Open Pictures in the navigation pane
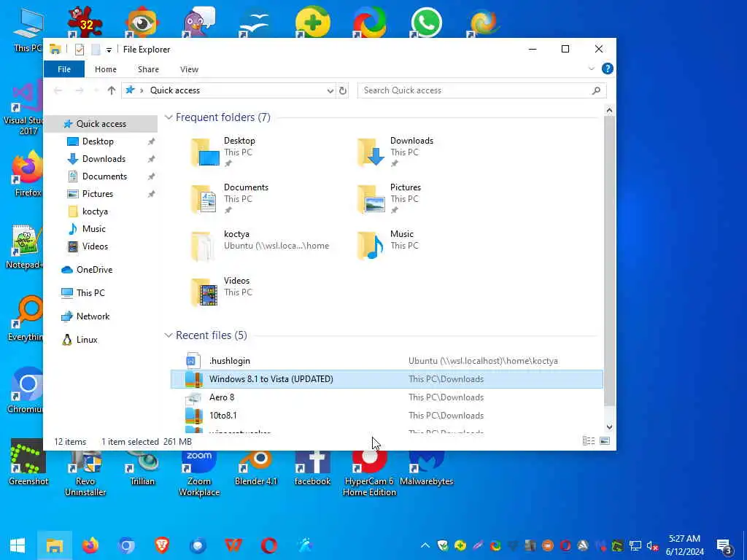 click(97, 194)
